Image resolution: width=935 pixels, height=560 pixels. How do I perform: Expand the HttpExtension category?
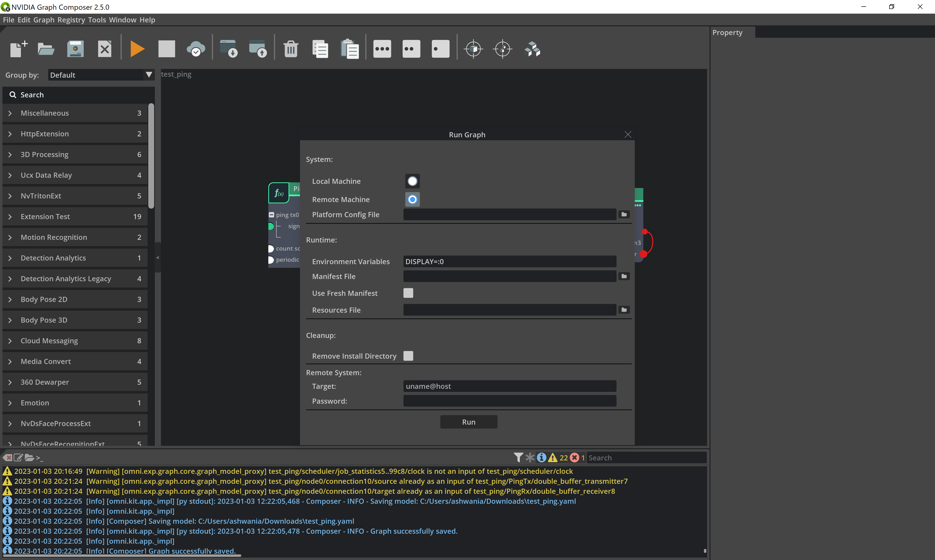point(75,134)
